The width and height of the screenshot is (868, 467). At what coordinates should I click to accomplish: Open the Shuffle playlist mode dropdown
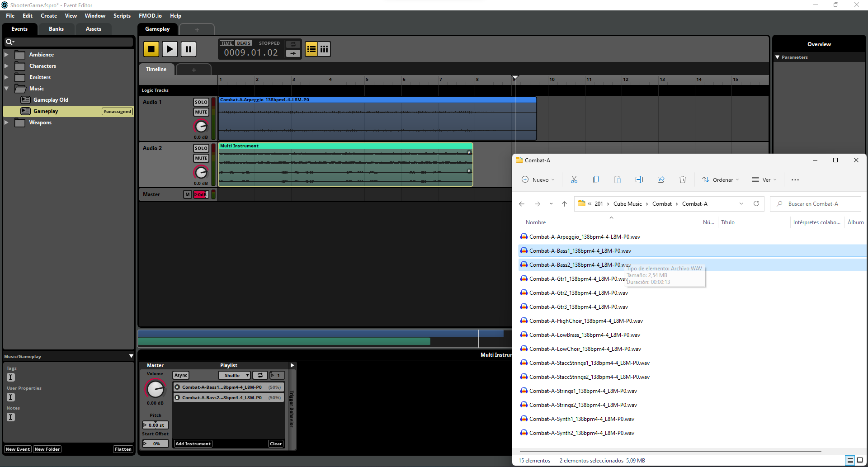pos(235,375)
